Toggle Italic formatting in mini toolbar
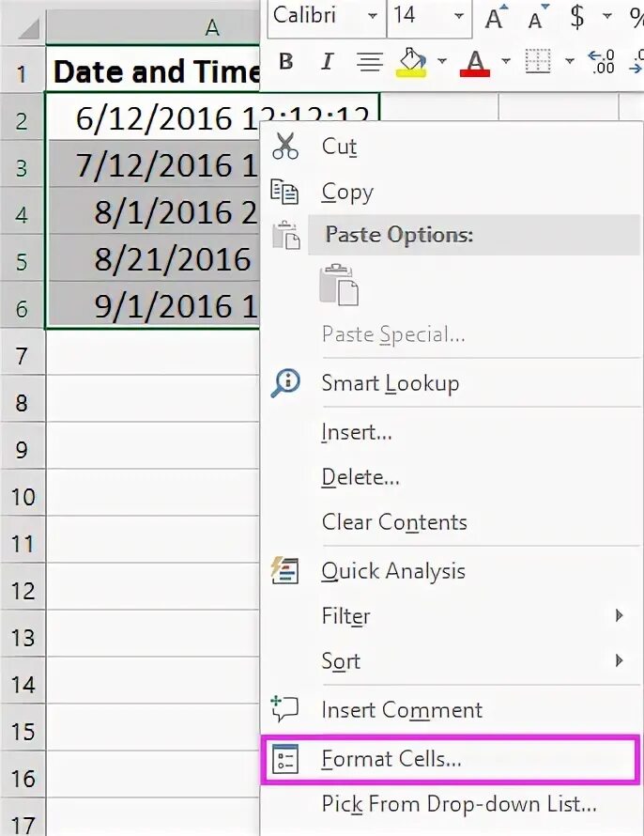Image resolution: width=644 pixels, height=836 pixels. [328, 62]
